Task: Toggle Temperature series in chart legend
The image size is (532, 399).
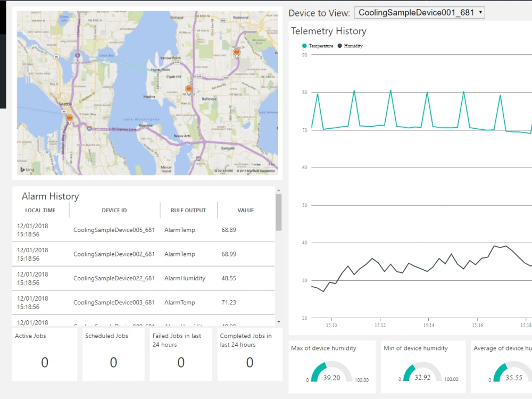Action: (x=318, y=46)
